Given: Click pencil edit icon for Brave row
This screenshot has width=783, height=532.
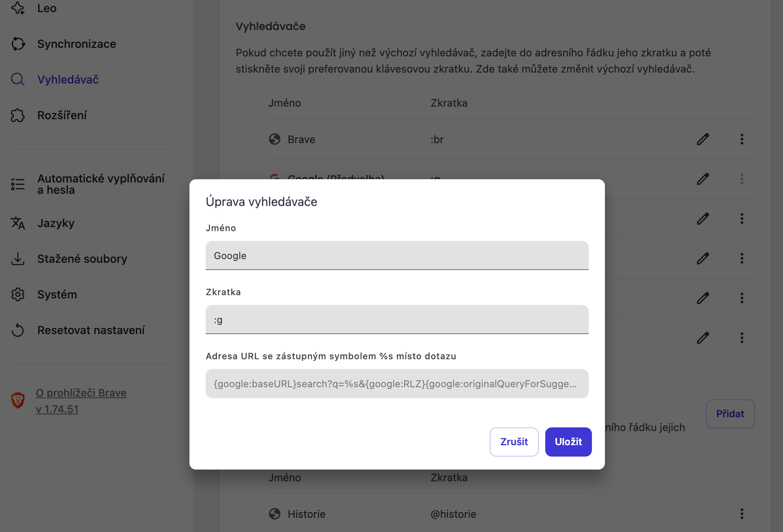Looking at the screenshot, I should pyautogui.click(x=703, y=139).
